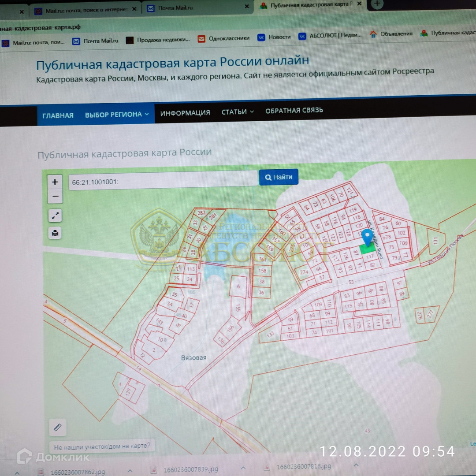Select parcel 155 on map
This screenshot has height=476, width=476.
click(238, 308)
